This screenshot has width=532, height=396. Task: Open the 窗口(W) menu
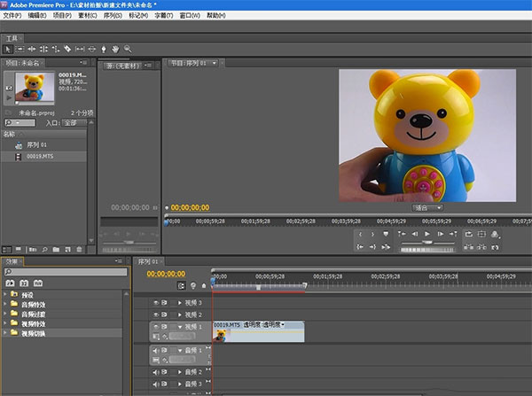(190, 15)
